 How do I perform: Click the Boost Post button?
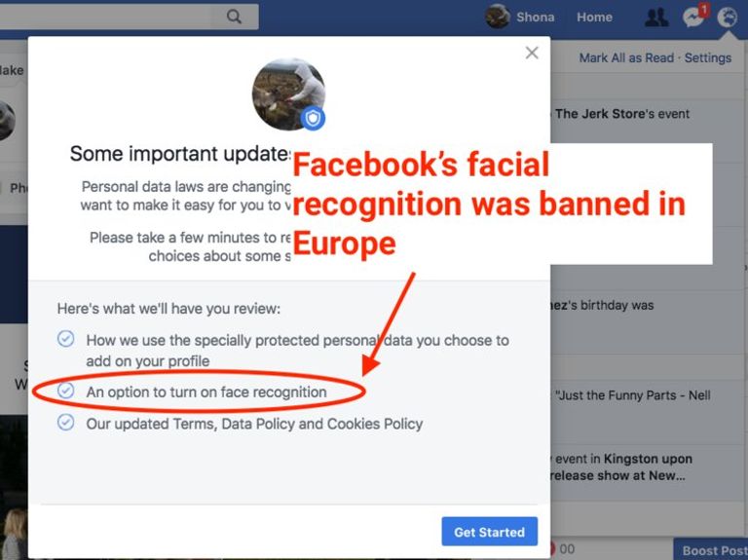tap(711, 549)
